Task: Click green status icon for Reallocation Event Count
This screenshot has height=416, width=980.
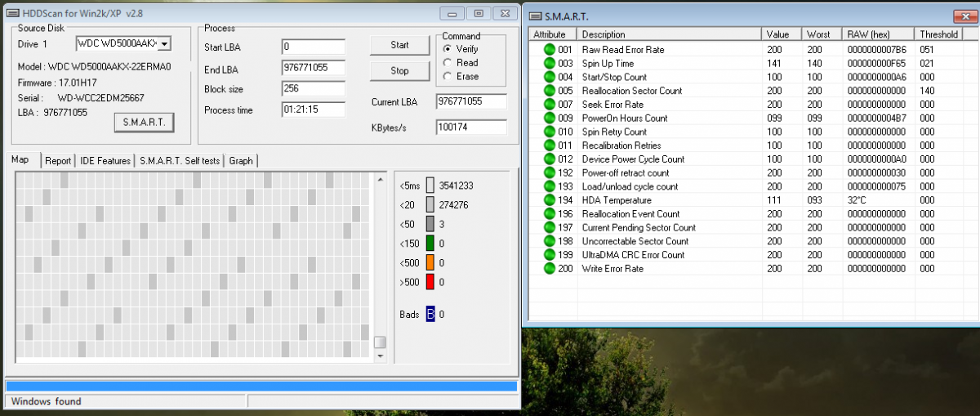Action: 550,214
